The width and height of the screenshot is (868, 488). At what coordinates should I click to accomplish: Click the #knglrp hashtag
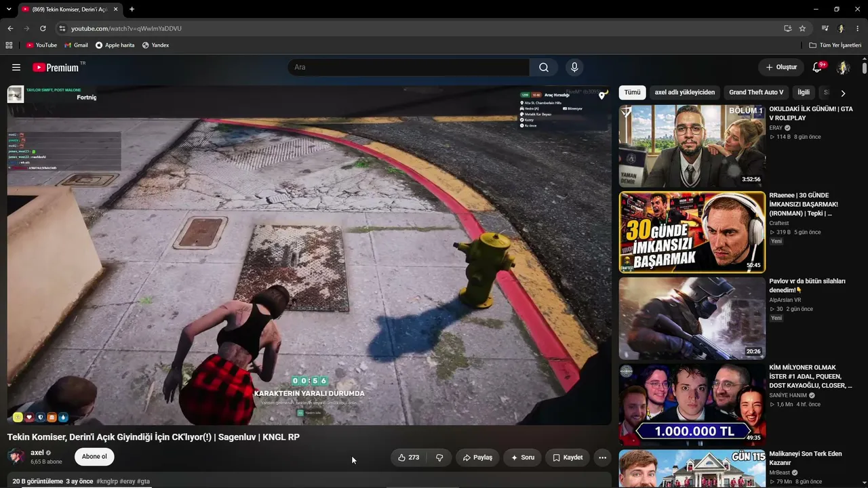point(107,481)
